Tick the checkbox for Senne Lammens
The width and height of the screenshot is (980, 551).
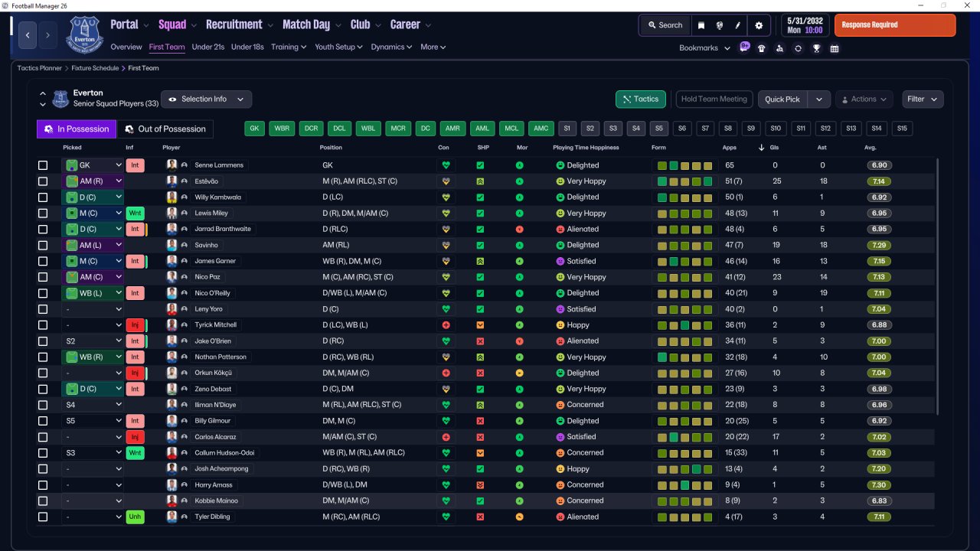43,165
